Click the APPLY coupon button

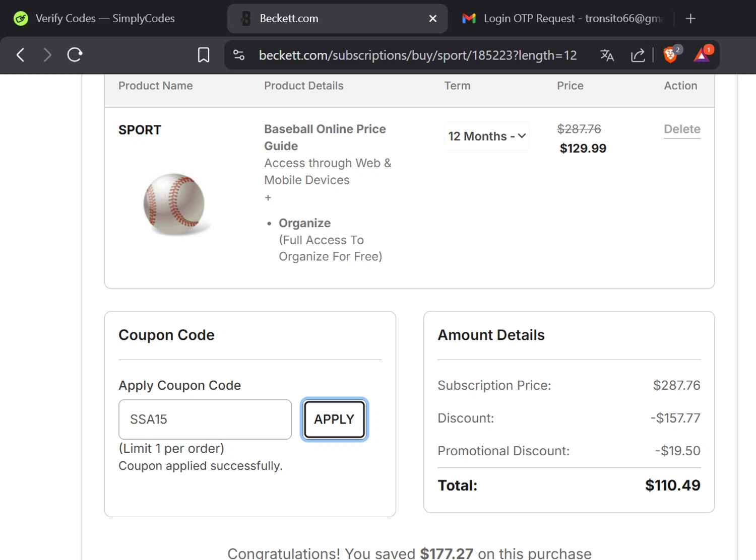[334, 419]
